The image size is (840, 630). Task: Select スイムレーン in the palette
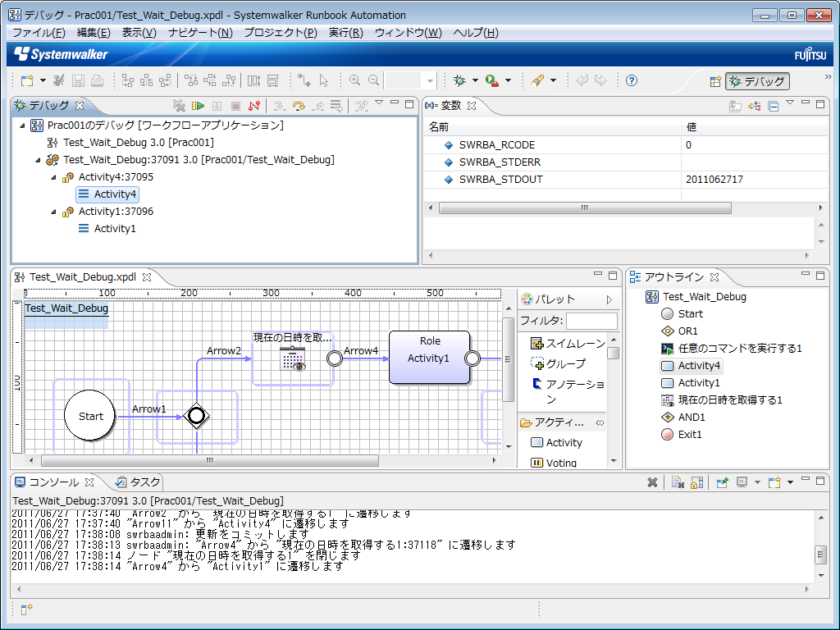[568, 344]
